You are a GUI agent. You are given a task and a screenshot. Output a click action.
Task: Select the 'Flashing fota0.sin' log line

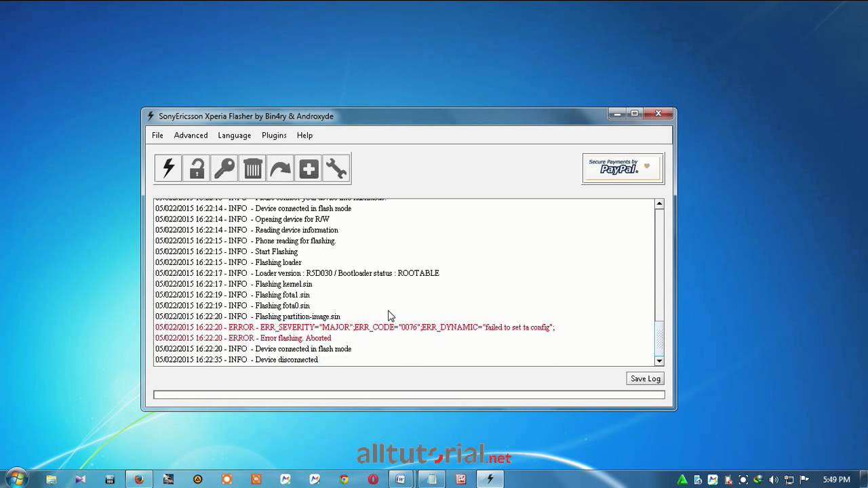coord(233,306)
